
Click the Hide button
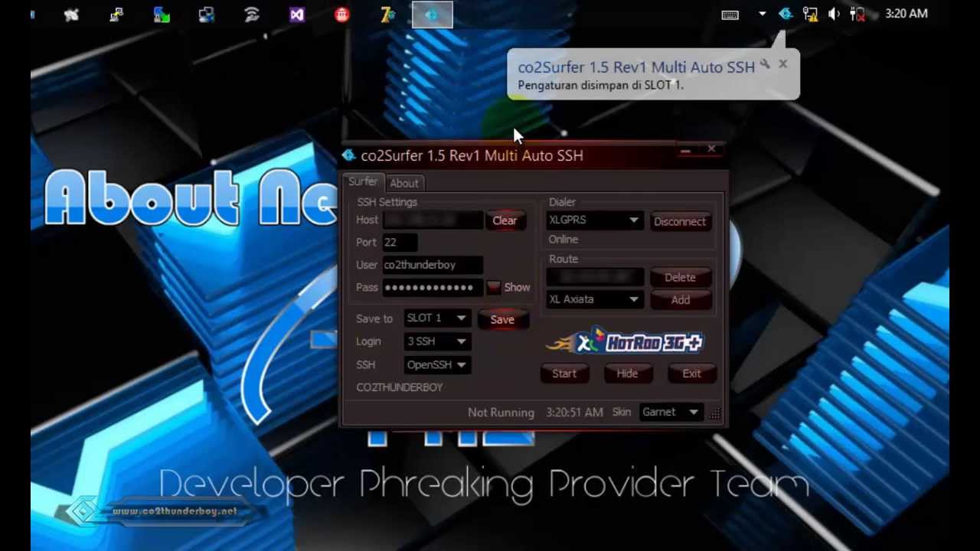(627, 373)
